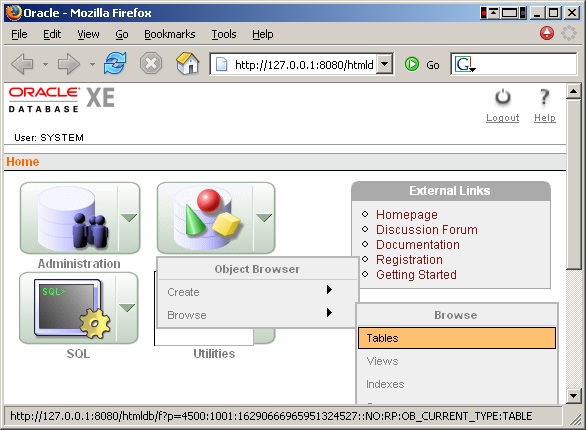Open the Discussion Forum link
Screen dimensions: 586x430
click(x=427, y=229)
